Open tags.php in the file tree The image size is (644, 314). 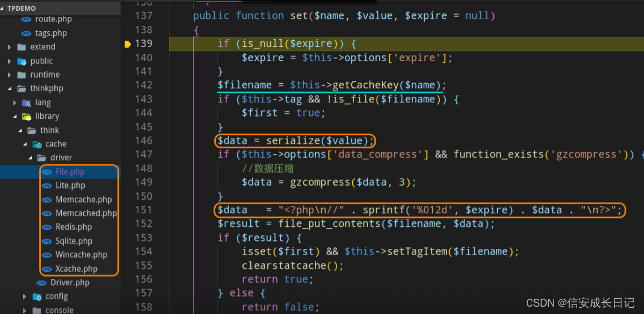coord(51,33)
